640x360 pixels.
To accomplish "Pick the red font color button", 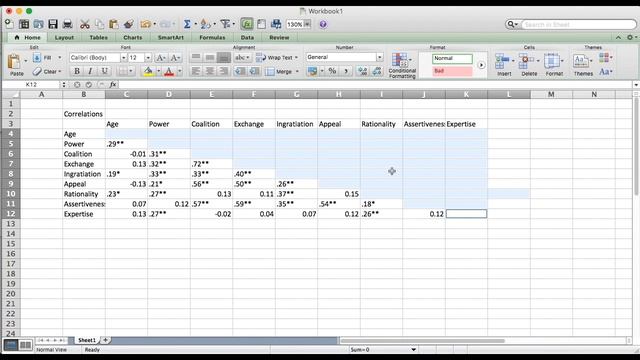I will 169,71.
